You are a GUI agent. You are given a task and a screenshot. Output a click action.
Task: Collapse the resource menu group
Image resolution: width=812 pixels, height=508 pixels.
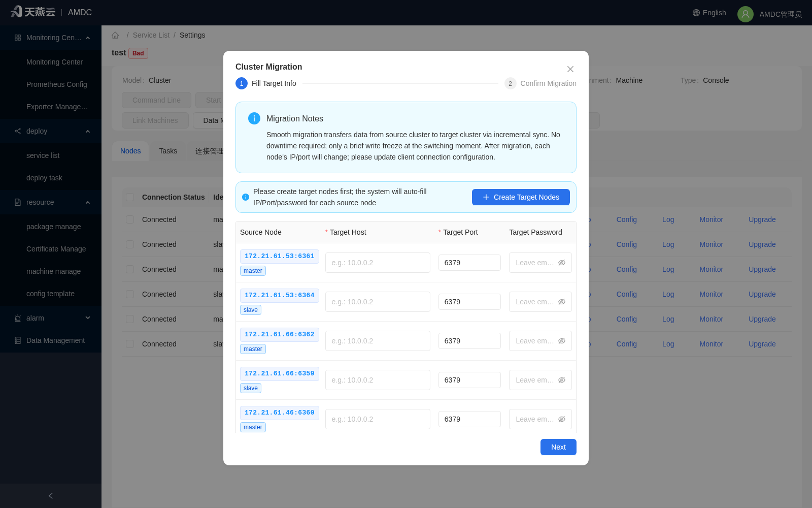point(88,202)
